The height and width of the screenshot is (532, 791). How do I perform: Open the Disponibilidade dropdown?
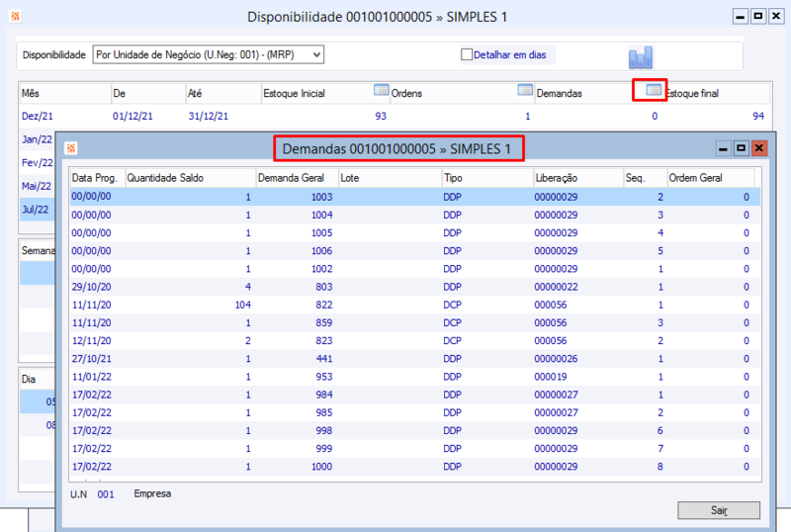[x=315, y=55]
